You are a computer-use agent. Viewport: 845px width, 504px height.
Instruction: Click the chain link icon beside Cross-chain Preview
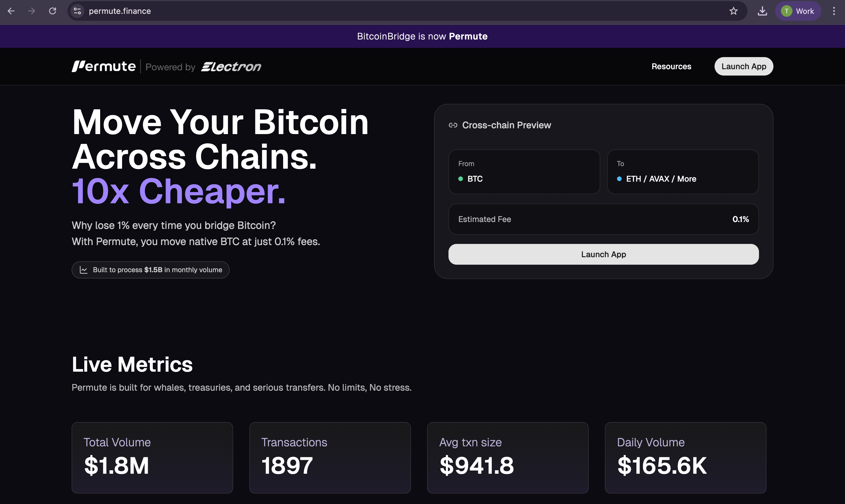[x=453, y=125]
